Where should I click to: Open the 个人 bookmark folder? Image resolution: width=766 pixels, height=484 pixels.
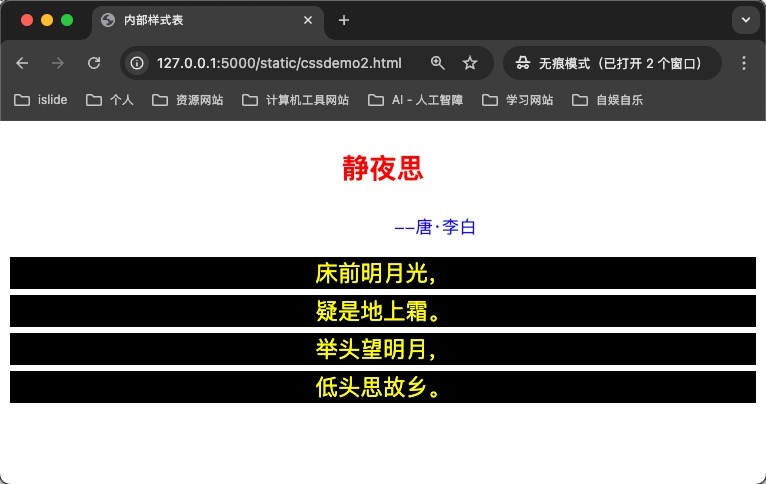[109, 100]
